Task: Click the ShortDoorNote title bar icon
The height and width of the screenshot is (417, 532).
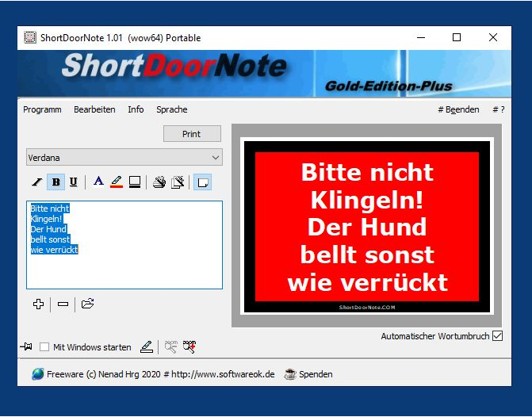Action: tap(30, 37)
